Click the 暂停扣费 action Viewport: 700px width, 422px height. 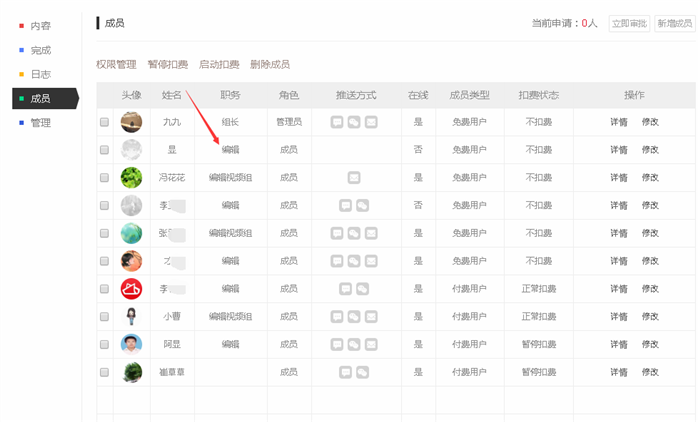pos(167,64)
